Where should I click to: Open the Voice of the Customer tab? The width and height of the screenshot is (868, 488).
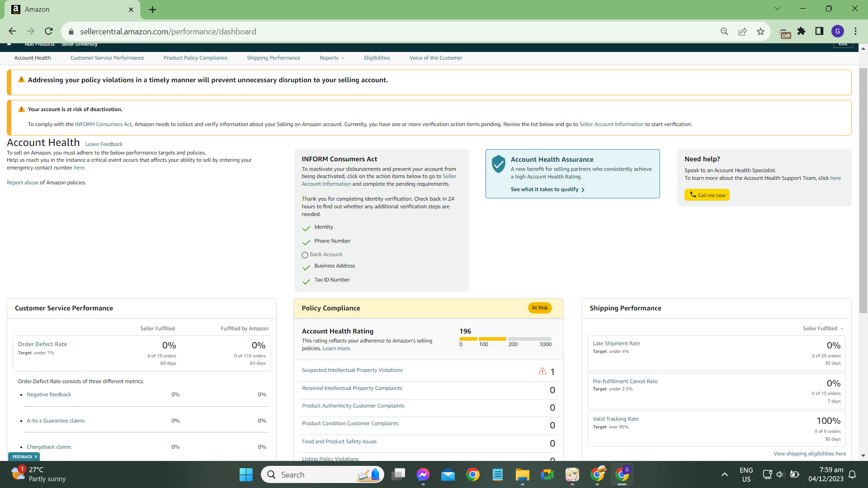coord(436,58)
